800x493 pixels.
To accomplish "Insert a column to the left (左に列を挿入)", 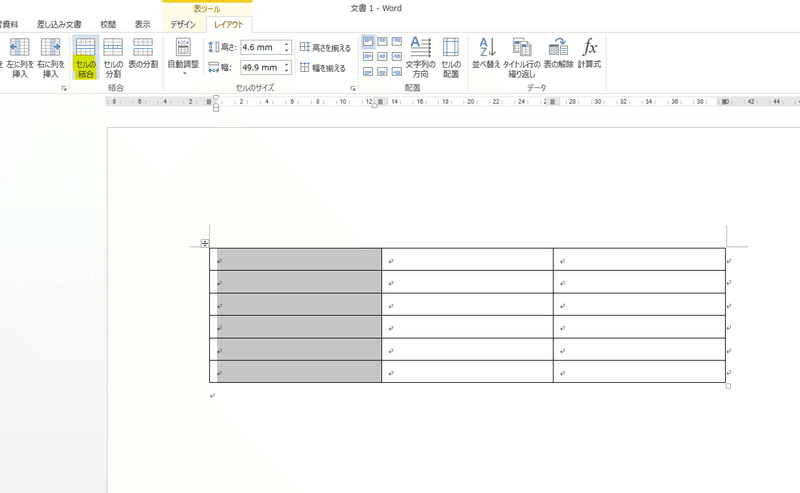I will click(20, 58).
